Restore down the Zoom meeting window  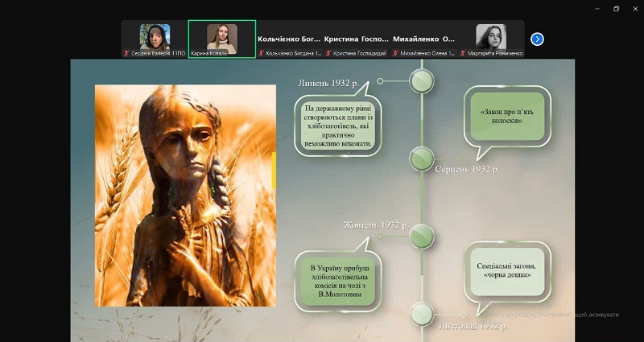coord(616,9)
